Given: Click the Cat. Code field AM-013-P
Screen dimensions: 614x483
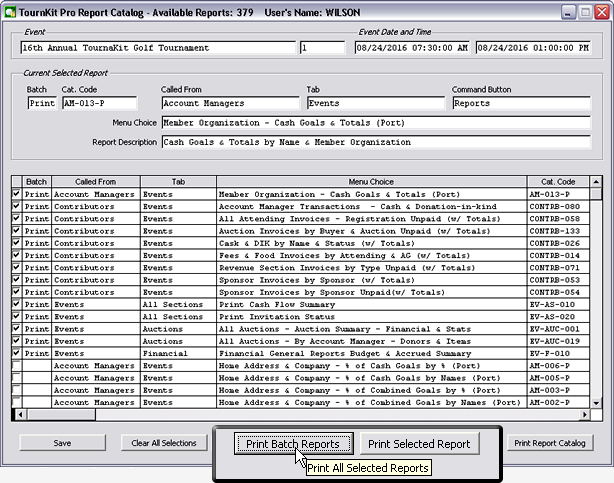Looking at the screenshot, I should click(99, 103).
